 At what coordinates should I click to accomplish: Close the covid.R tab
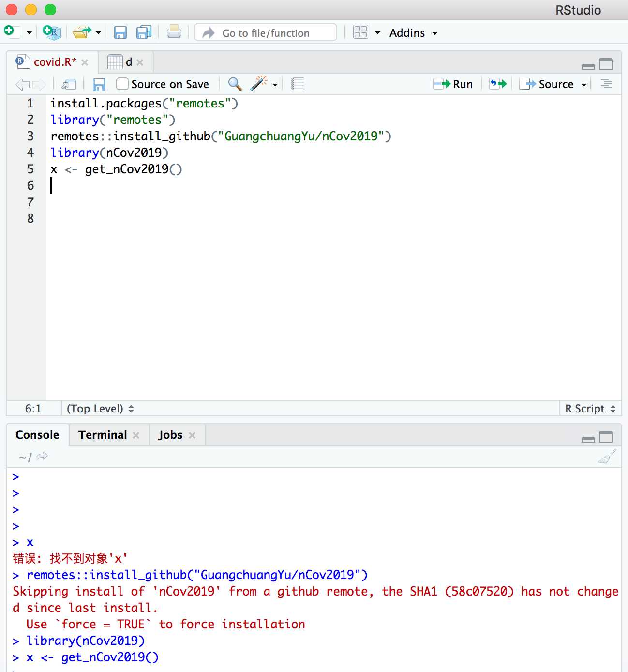(x=85, y=62)
